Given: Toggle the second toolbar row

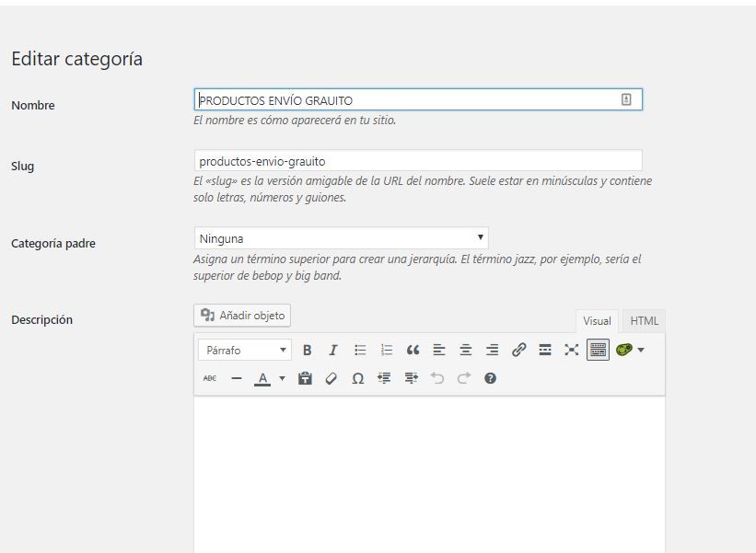Looking at the screenshot, I should coord(598,351).
